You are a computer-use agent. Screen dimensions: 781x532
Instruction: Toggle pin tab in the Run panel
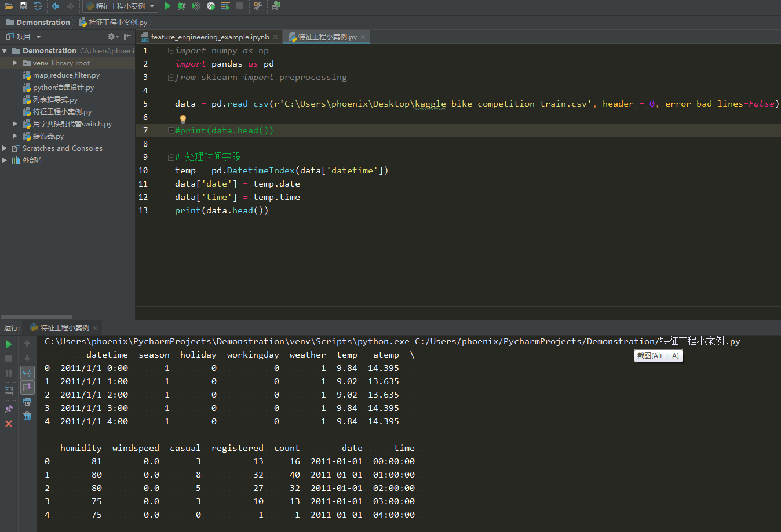coord(9,409)
